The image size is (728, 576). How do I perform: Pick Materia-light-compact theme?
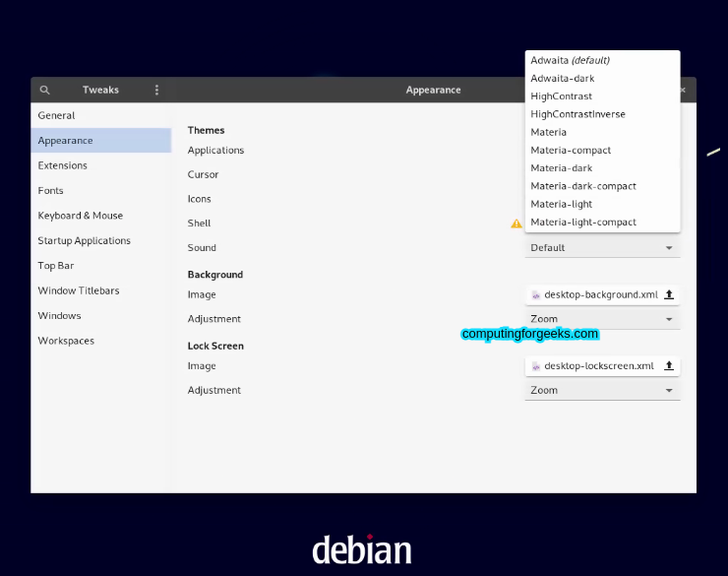pyautogui.click(x=603, y=223)
